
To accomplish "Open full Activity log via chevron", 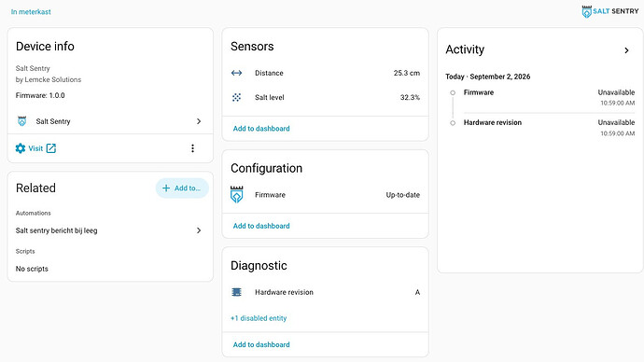I will click(x=626, y=50).
